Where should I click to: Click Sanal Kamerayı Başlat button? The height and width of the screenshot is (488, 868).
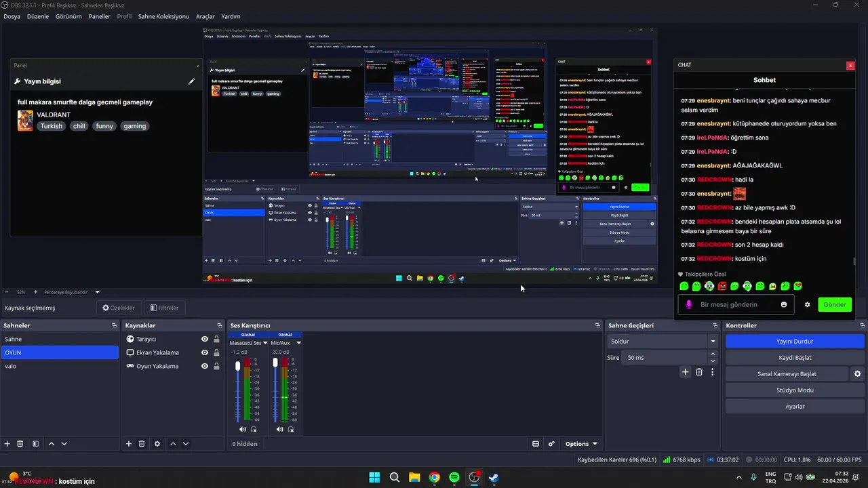(787, 373)
